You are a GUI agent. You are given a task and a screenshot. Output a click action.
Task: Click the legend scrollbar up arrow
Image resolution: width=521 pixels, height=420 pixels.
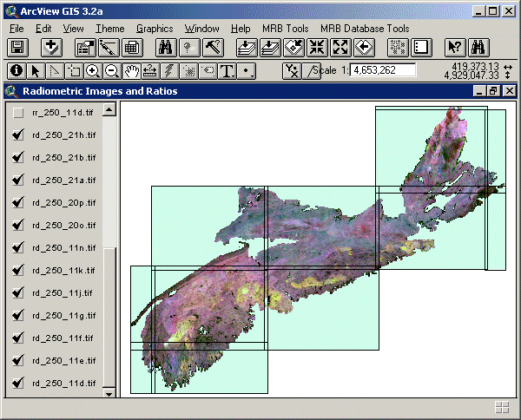tap(109, 109)
